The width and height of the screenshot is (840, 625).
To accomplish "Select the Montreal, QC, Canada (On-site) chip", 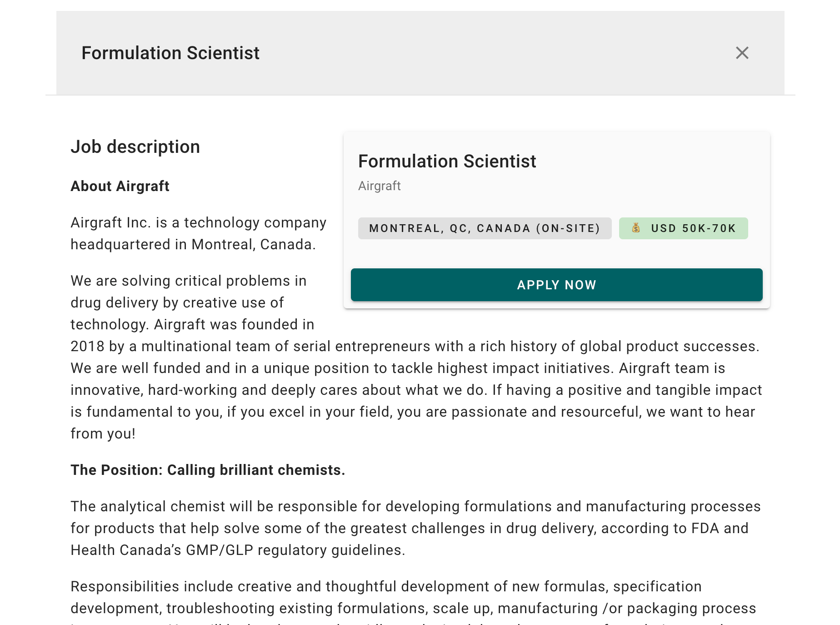I will pos(485,228).
